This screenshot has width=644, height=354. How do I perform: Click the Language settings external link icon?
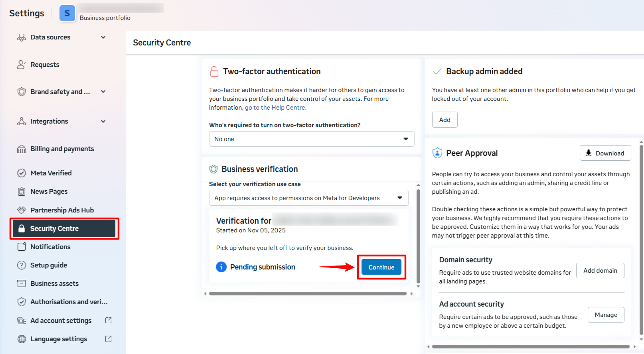pos(108,339)
